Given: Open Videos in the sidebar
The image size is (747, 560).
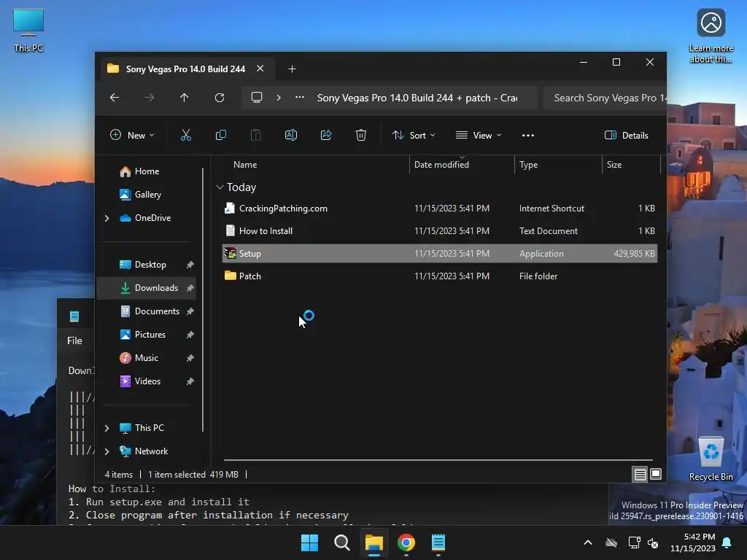Looking at the screenshot, I should coord(147,381).
